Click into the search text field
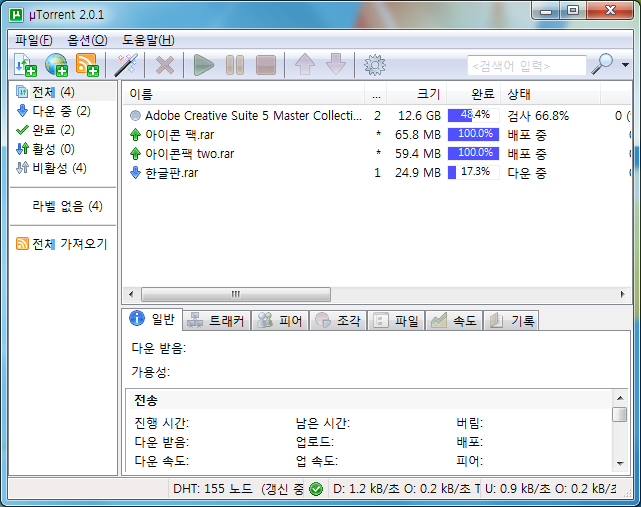Image resolution: width=641 pixels, height=507 pixels. click(x=527, y=65)
